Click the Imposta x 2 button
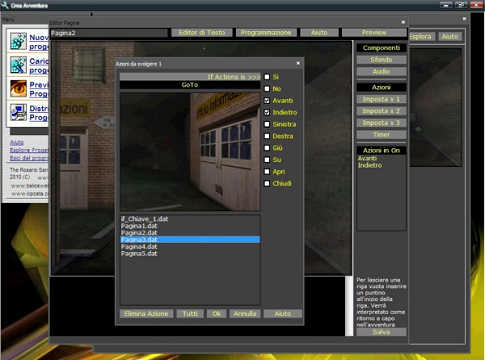The image size is (485, 360). click(x=381, y=111)
